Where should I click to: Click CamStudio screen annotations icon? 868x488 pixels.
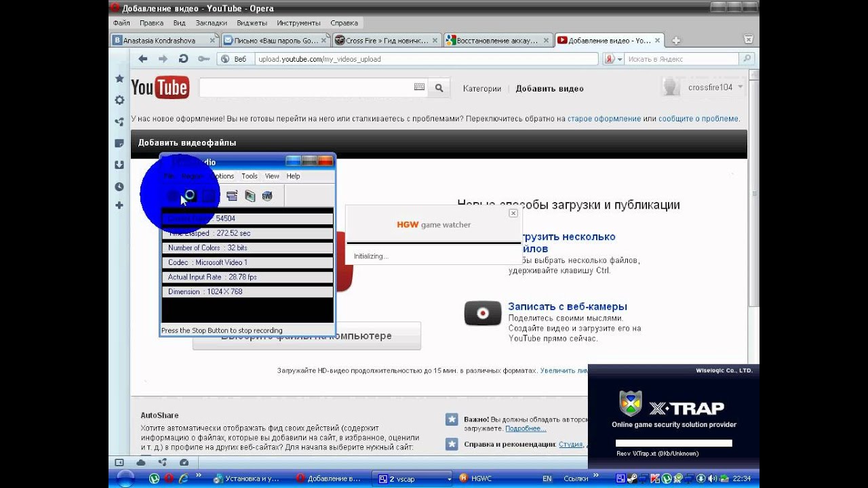[250, 196]
